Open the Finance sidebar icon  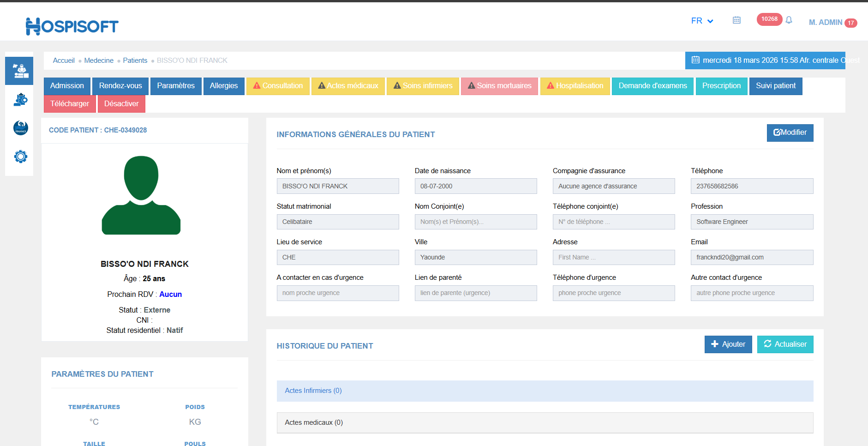(x=20, y=128)
